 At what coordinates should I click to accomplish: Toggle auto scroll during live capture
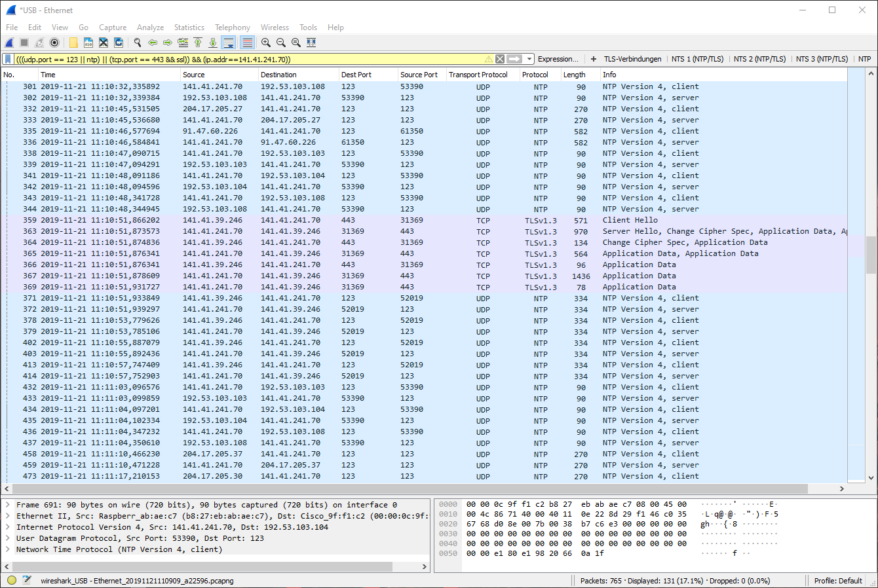[228, 43]
